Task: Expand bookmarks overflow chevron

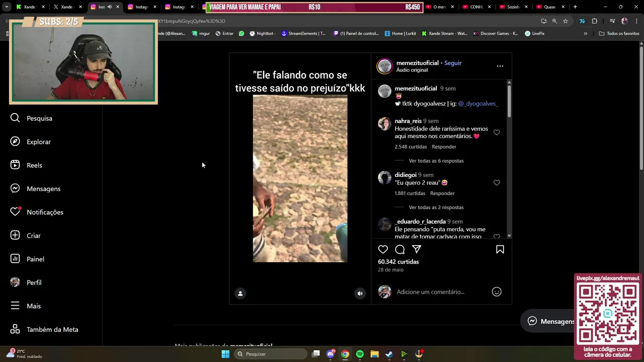Action: (585, 34)
